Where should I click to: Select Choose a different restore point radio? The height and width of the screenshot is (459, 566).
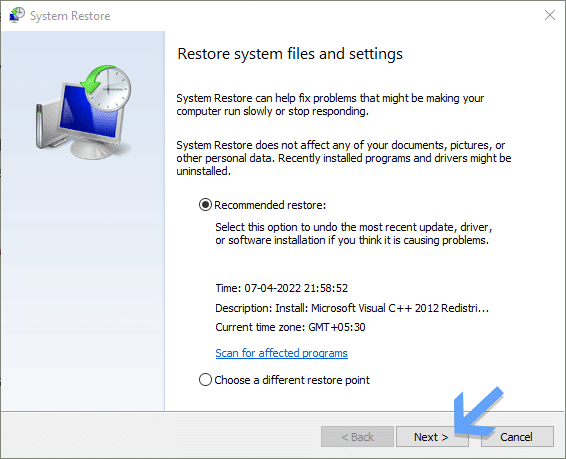tap(205, 380)
